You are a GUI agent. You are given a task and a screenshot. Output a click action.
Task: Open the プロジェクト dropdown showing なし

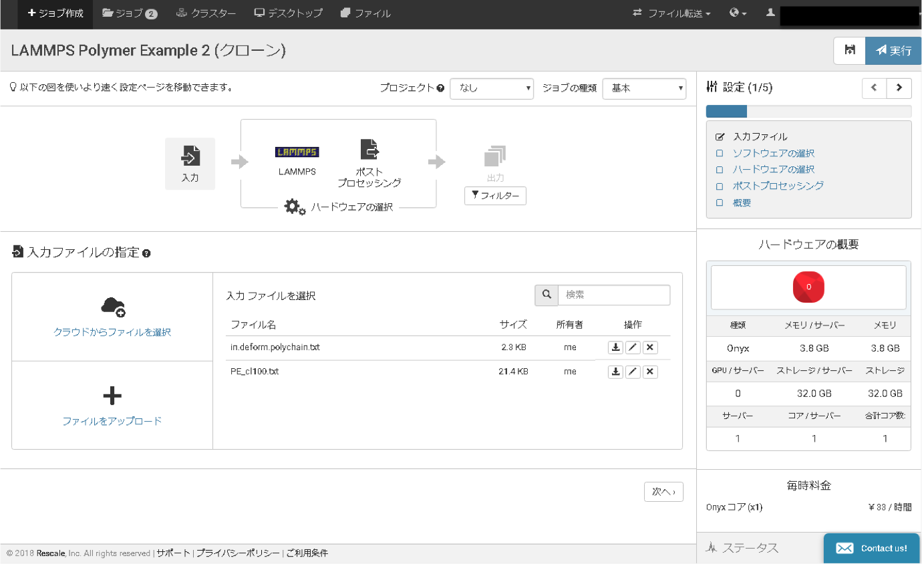pyautogui.click(x=492, y=88)
